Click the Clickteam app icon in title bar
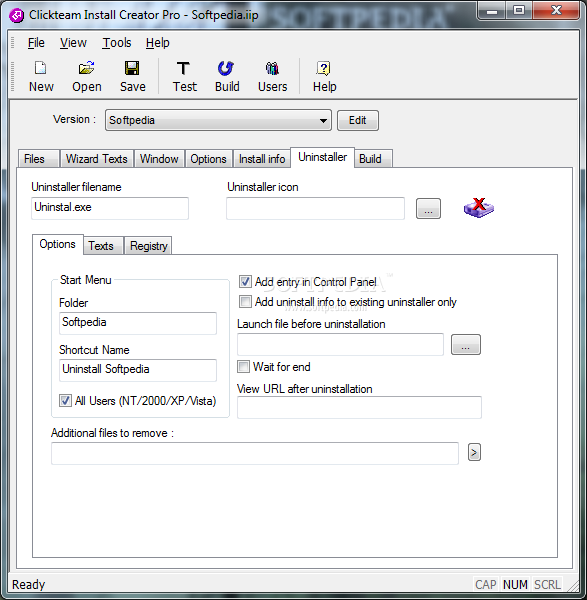 pos(16,15)
